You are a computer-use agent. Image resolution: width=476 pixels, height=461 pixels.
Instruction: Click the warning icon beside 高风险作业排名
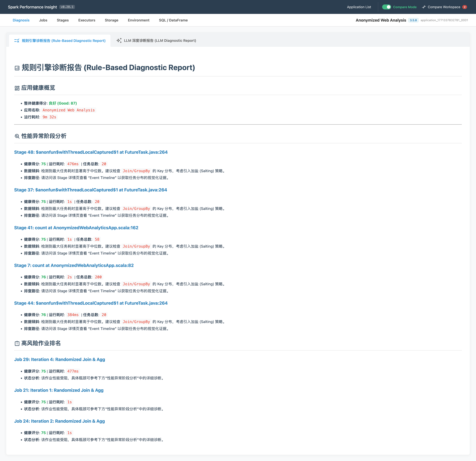(x=17, y=343)
